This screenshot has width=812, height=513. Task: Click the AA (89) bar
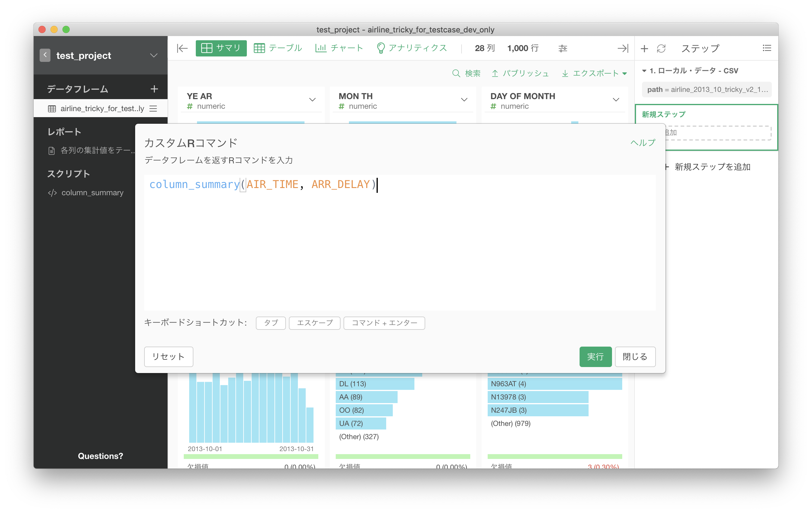(x=366, y=397)
